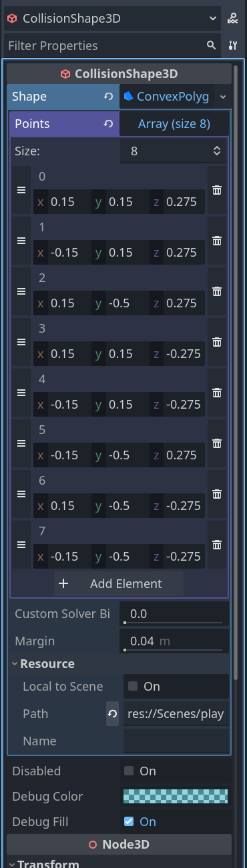Click the ConvexPolyg shape resource button
The width and height of the screenshot is (247, 868).
coord(168,97)
